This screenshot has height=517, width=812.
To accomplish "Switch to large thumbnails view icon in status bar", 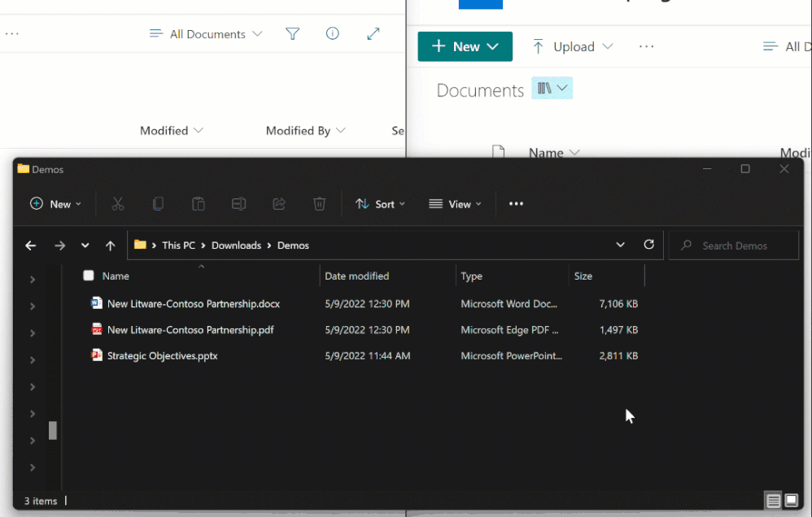I will pos(792,501).
